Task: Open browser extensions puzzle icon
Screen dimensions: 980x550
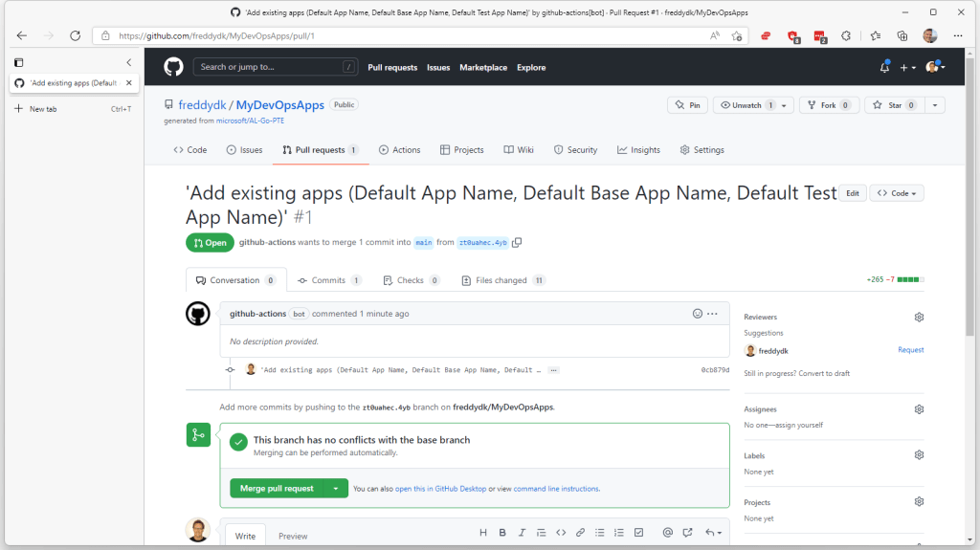Action: point(846,35)
